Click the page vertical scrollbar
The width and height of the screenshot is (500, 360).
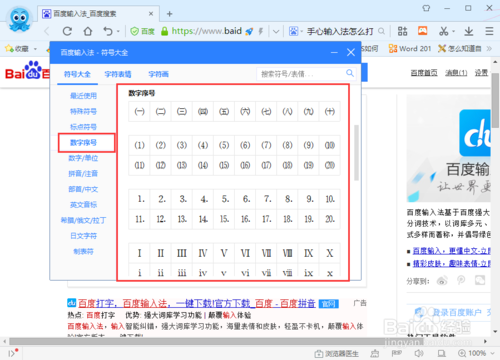coord(495,100)
